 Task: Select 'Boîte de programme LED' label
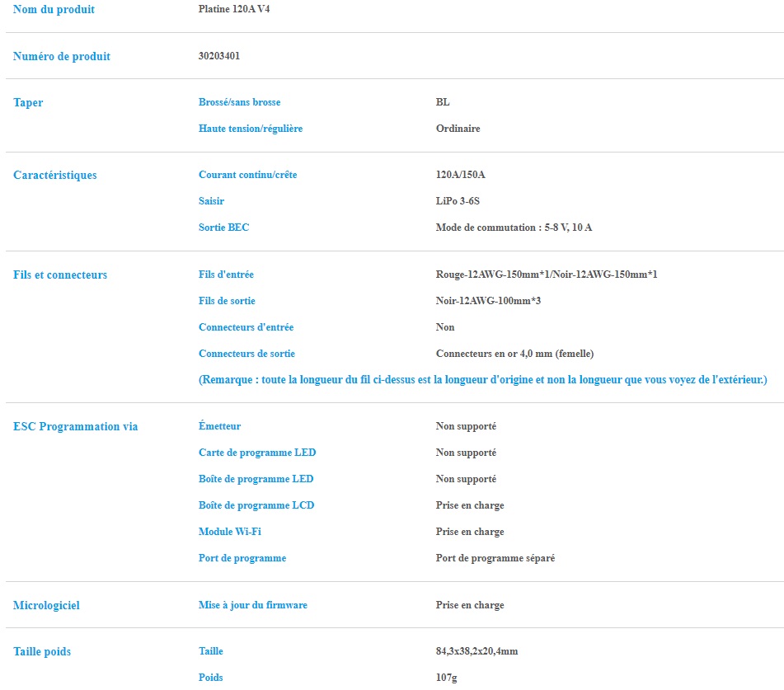pos(256,479)
